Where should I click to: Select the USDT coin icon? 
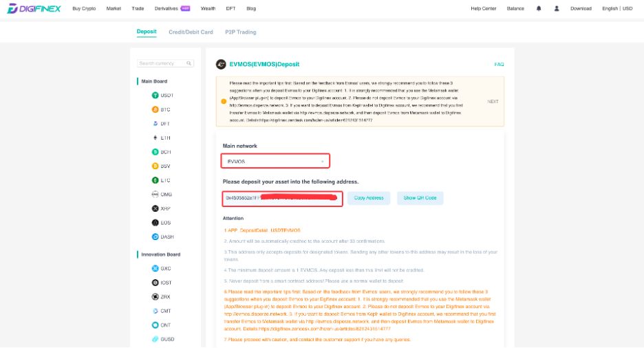click(155, 95)
